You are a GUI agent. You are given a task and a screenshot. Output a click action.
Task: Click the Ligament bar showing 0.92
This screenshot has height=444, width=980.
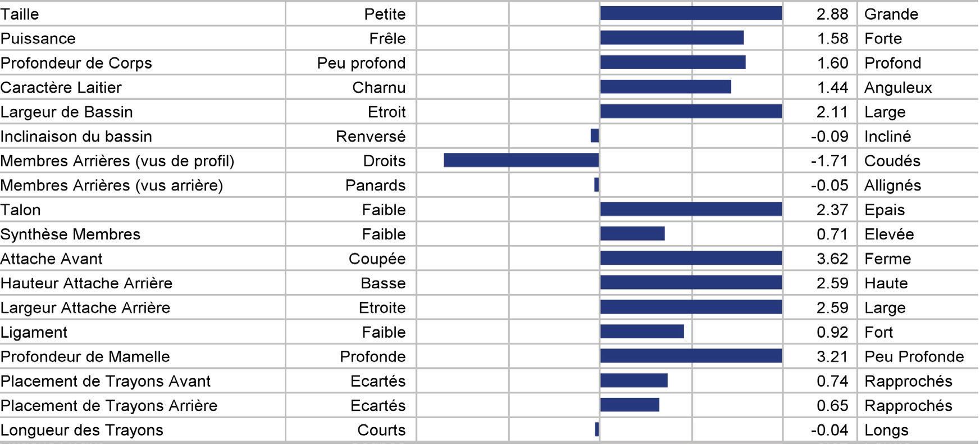[642, 332]
